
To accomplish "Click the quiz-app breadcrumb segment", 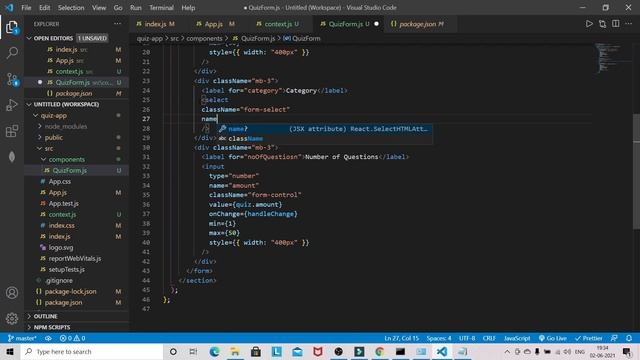I will (x=150, y=39).
